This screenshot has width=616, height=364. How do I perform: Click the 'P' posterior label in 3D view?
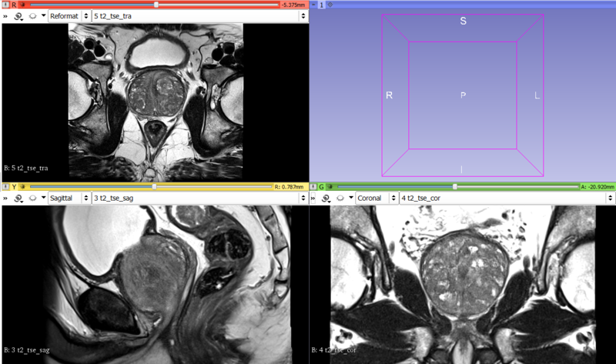point(464,95)
